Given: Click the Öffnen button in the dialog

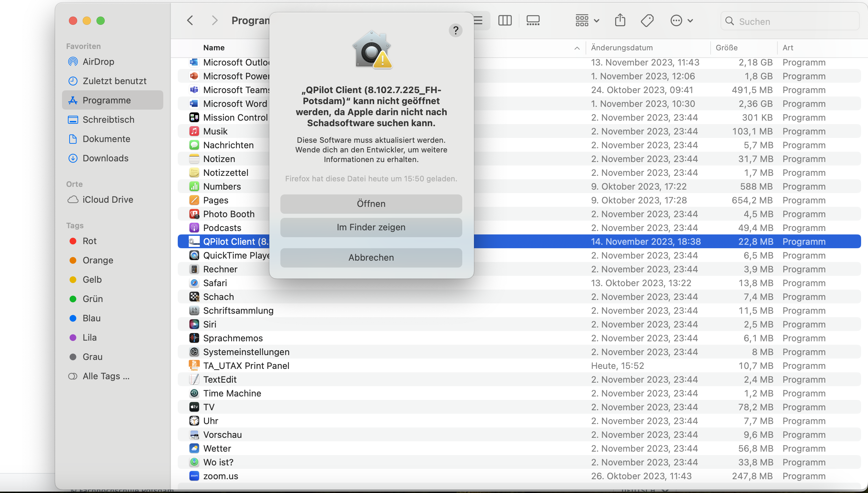Looking at the screenshot, I should 371,204.
